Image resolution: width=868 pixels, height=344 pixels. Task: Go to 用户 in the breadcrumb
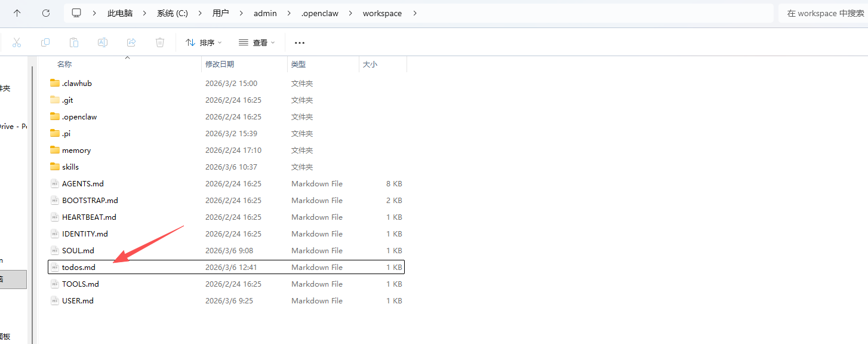pyautogui.click(x=221, y=13)
